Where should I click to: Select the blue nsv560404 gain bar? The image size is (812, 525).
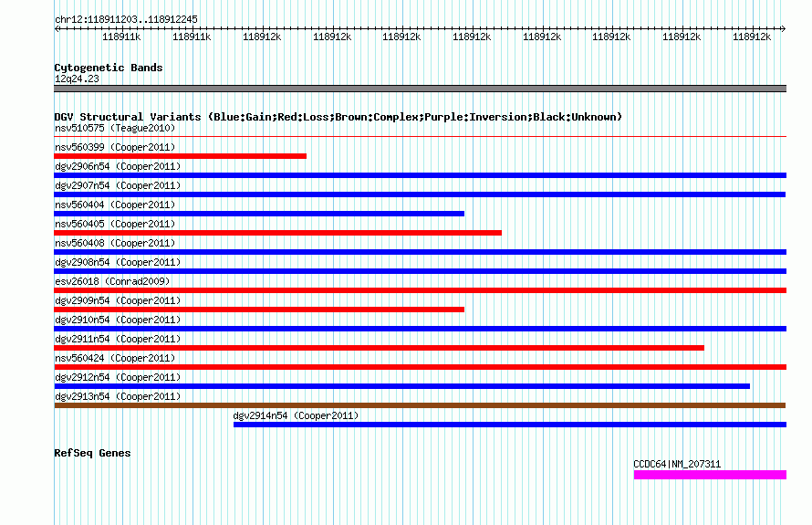pos(259,214)
